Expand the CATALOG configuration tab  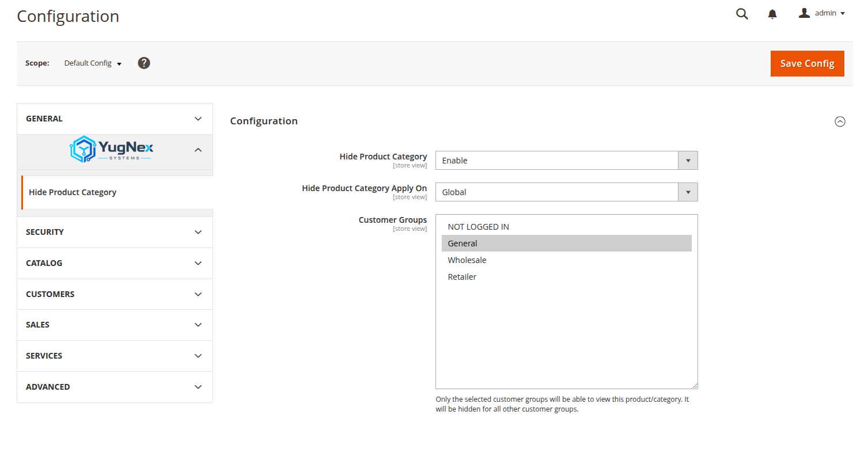[115, 263]
